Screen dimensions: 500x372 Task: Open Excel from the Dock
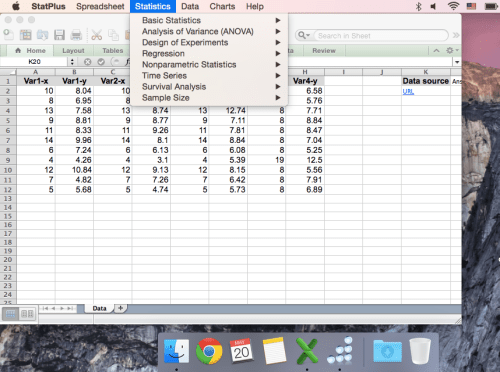click(x=307, y=351)
